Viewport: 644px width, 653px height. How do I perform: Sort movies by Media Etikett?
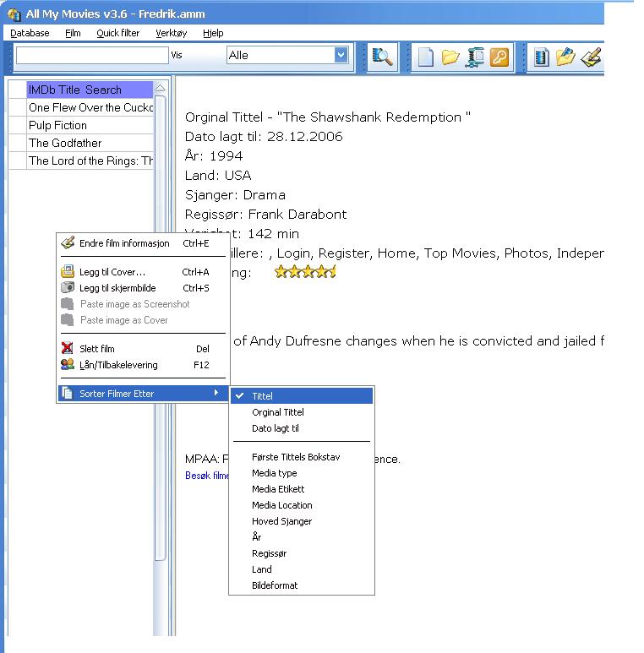coord(302,489)
